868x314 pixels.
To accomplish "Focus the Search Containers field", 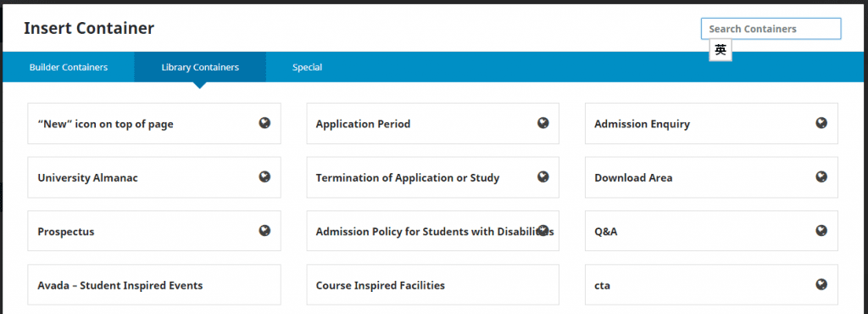I will (771, 29).
